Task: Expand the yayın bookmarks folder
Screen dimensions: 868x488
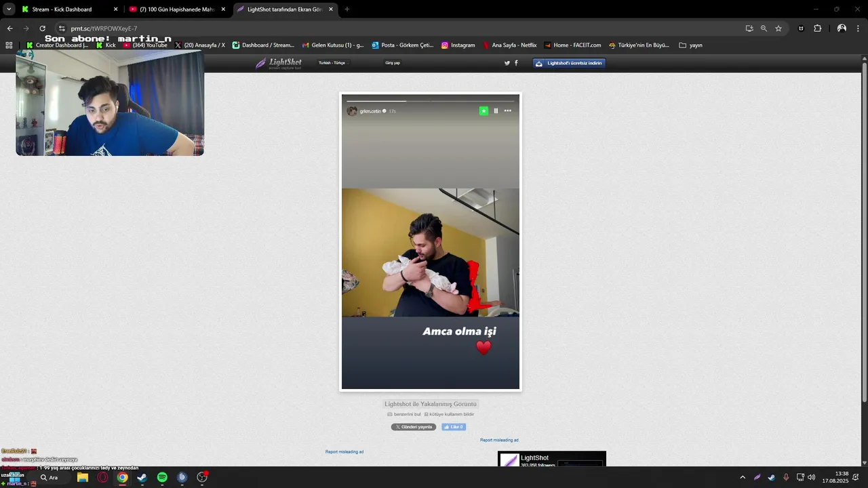Action: [691, 45]
